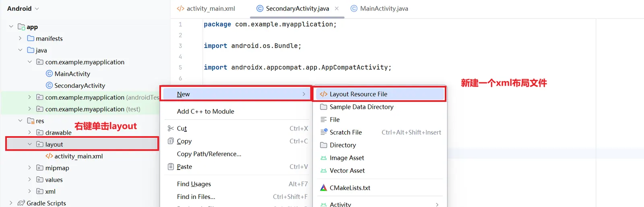This screenshot has height=207, width=644.
Task: Open the Activity submenu arrow
Action: [x=437, y=205]
